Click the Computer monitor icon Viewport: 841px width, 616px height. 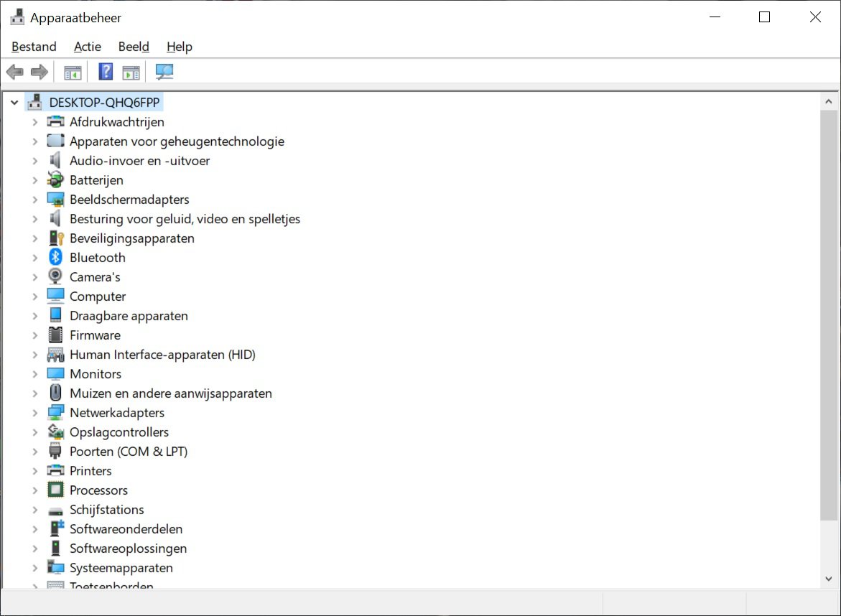pyautogui.click(x=55, y=296)
